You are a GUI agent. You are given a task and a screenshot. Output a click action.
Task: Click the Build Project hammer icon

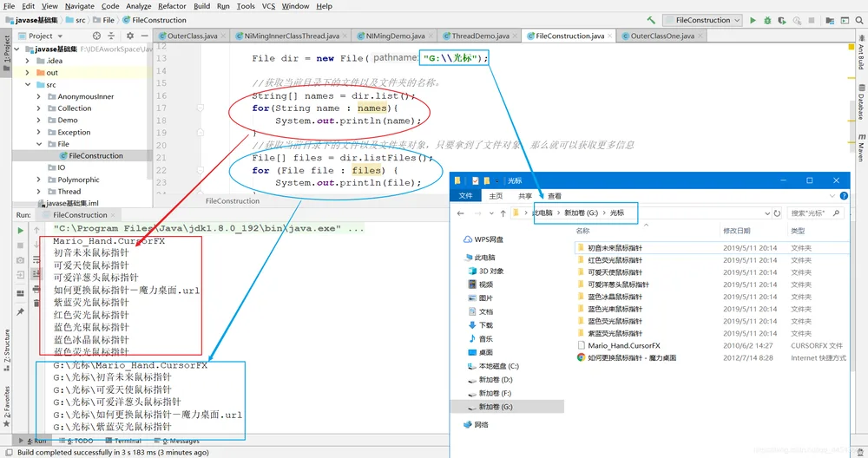(651, 20)
